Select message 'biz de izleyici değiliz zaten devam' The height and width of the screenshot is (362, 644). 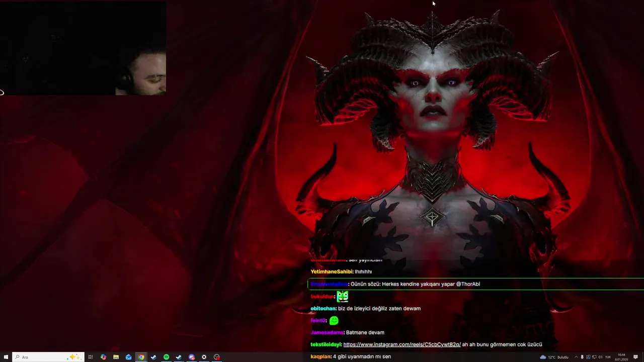pos(379,308)
